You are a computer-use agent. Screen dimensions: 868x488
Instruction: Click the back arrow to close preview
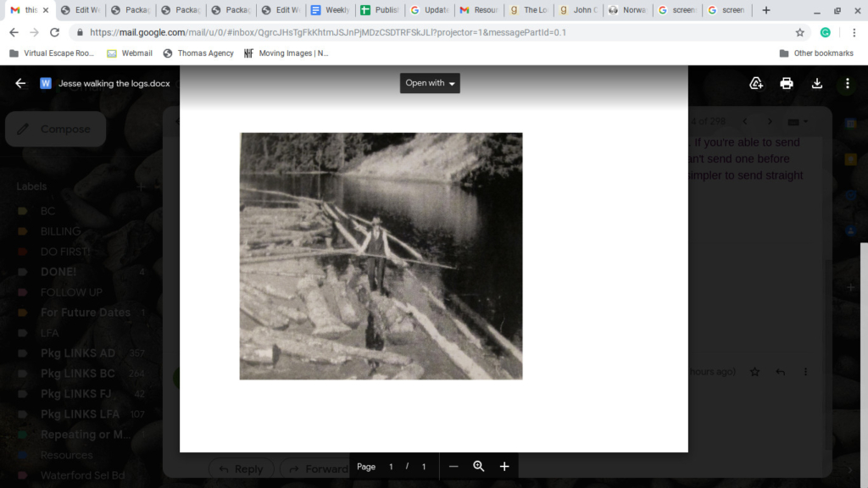pos(20,83)
